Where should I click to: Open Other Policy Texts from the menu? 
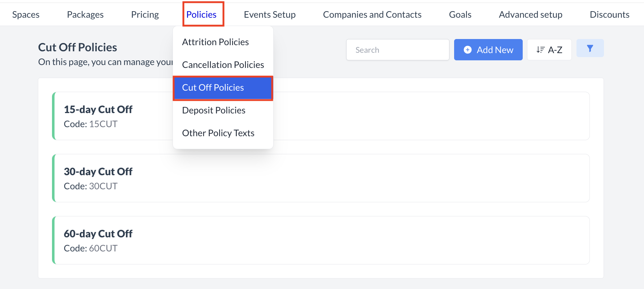218,133
